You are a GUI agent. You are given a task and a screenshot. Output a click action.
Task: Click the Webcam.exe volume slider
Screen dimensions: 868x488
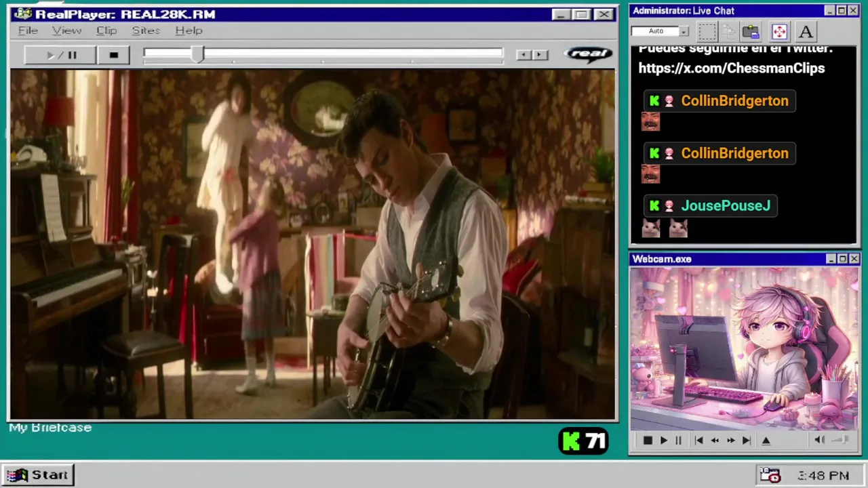(840, 441)
